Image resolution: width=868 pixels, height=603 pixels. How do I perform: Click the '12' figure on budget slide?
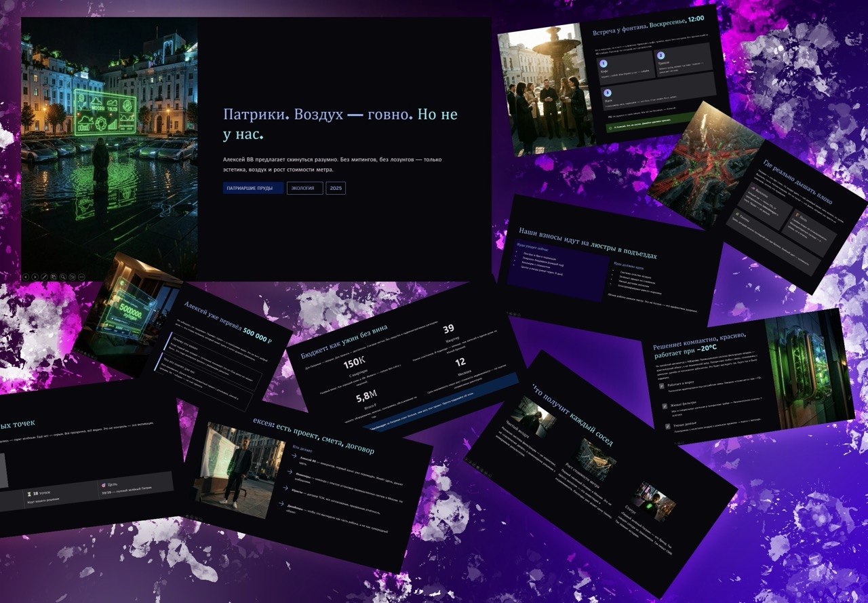460,362
